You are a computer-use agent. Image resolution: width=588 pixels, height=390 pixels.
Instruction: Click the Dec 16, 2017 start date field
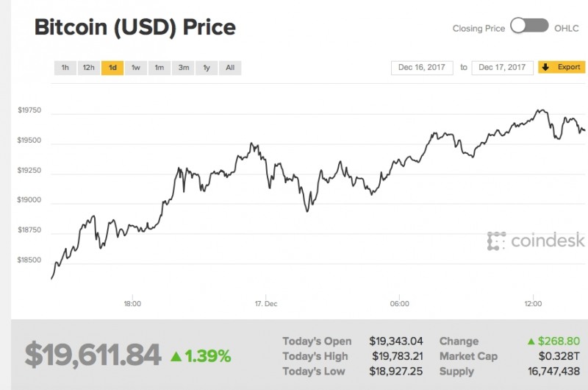click(x=423, y=68)
